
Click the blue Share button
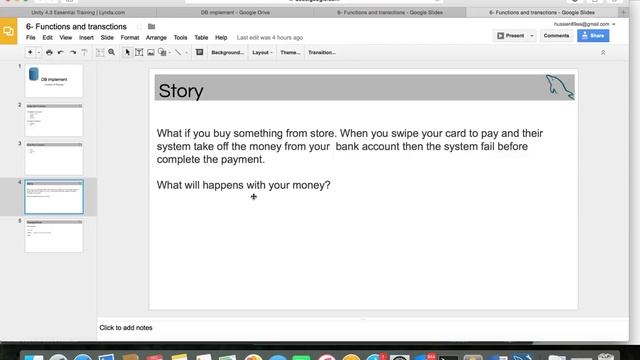593,36
